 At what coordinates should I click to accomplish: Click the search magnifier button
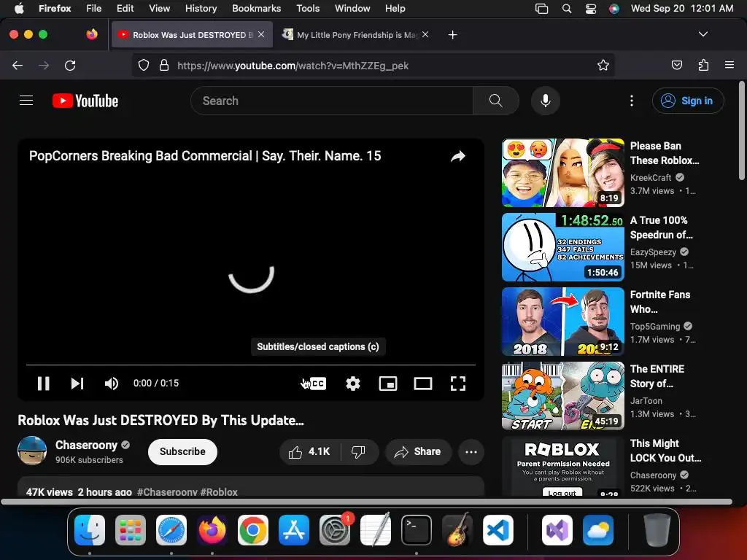click(496, 101)
